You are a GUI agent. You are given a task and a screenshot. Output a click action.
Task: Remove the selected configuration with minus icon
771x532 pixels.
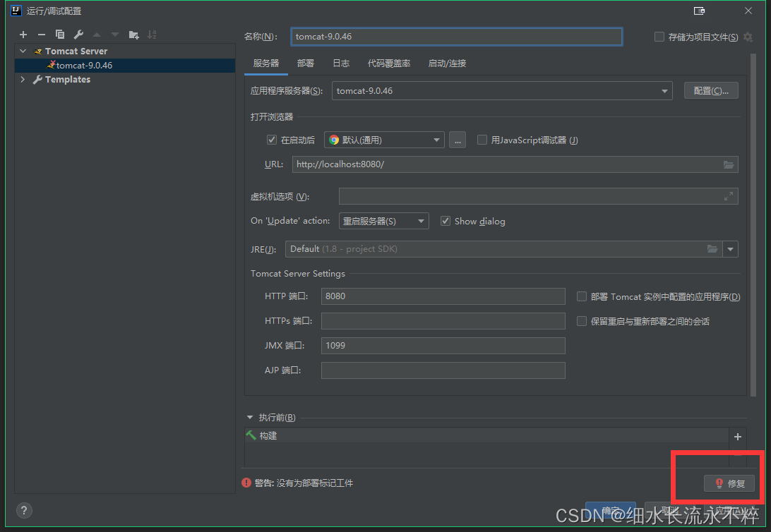(42, 35)
